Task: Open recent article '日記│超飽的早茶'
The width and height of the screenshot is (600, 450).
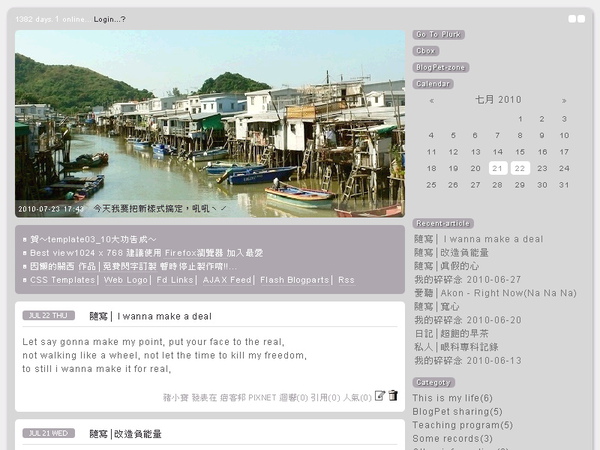Action: 452,333
